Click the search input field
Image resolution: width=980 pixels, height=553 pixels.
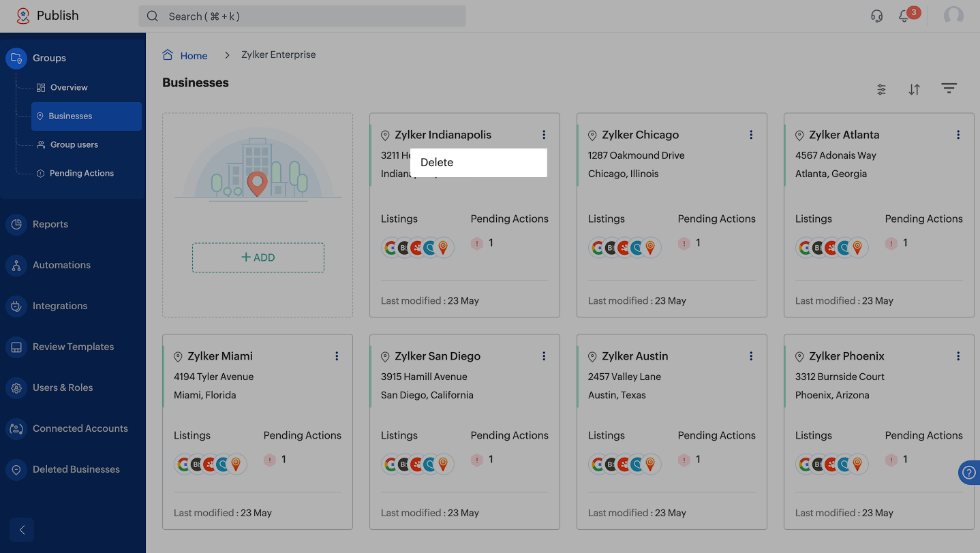tap(302, 16)
